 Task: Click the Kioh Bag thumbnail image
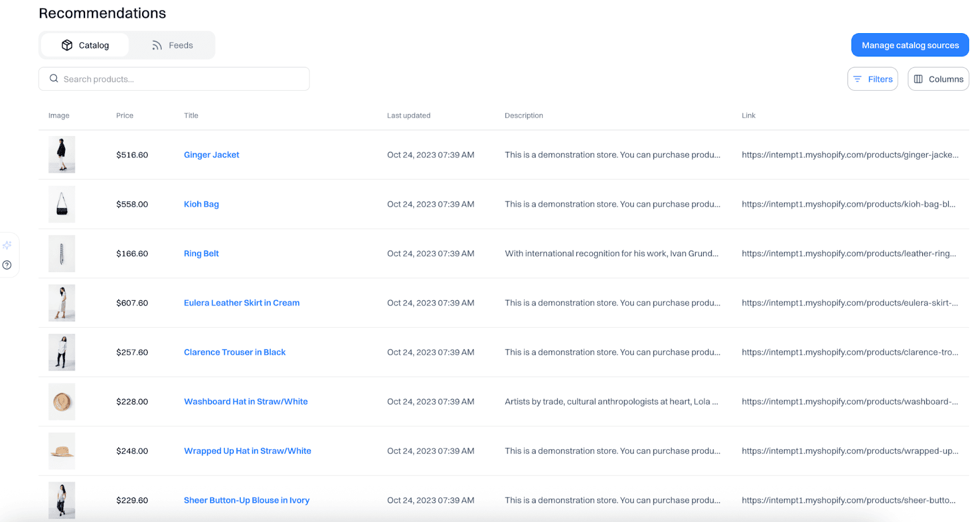tap(62, 204)
